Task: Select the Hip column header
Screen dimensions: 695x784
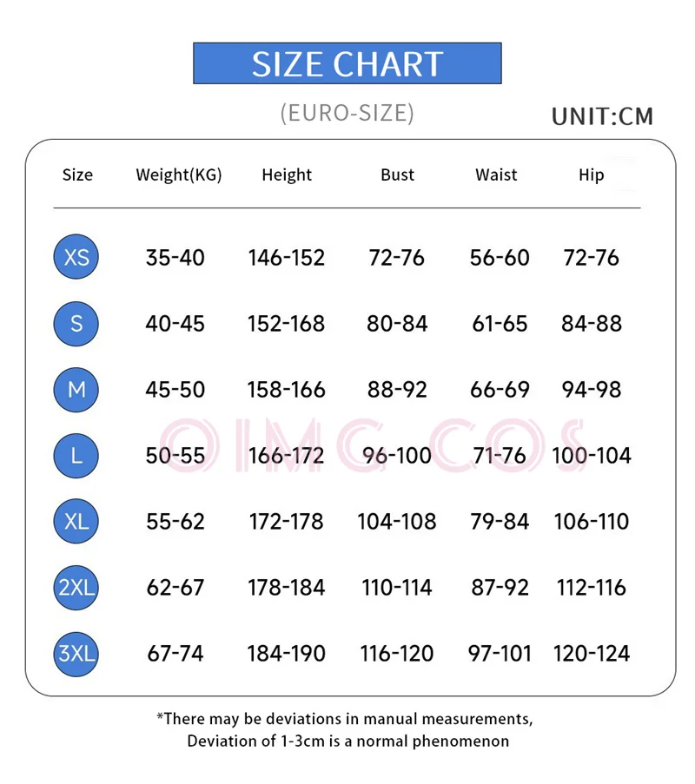Action: click(591, 175)
